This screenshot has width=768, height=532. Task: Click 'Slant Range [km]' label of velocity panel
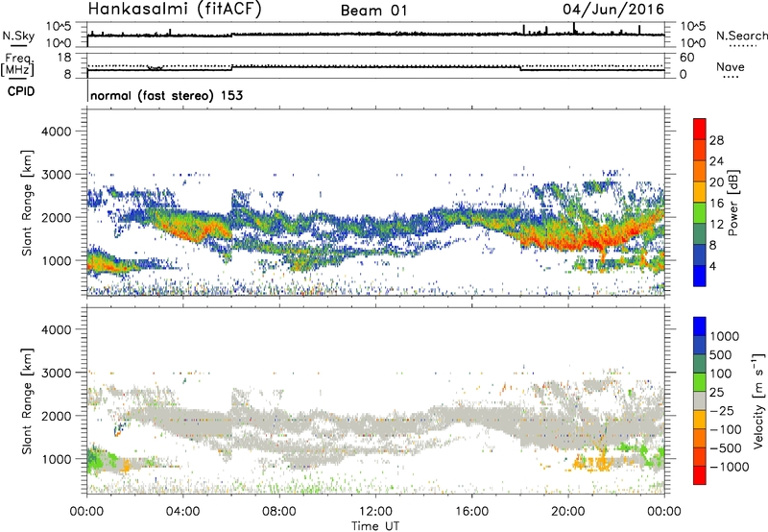pyautogui.click(x=27, y=400)
